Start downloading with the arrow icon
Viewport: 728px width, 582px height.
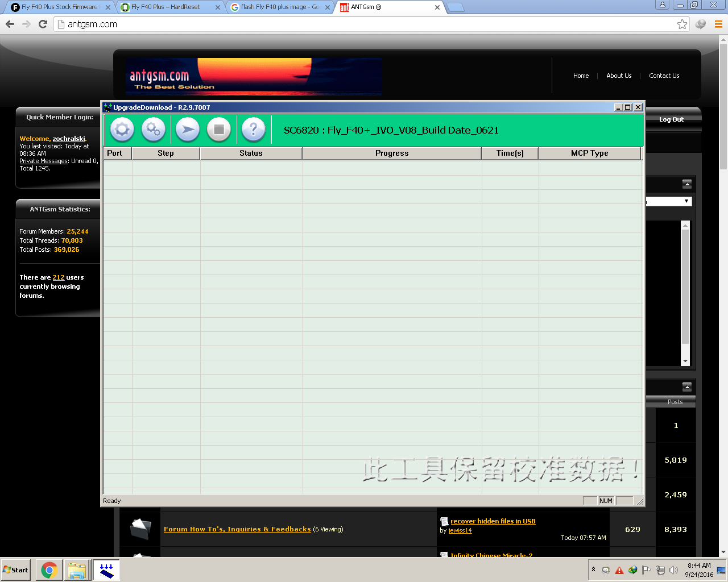[187, 130]
